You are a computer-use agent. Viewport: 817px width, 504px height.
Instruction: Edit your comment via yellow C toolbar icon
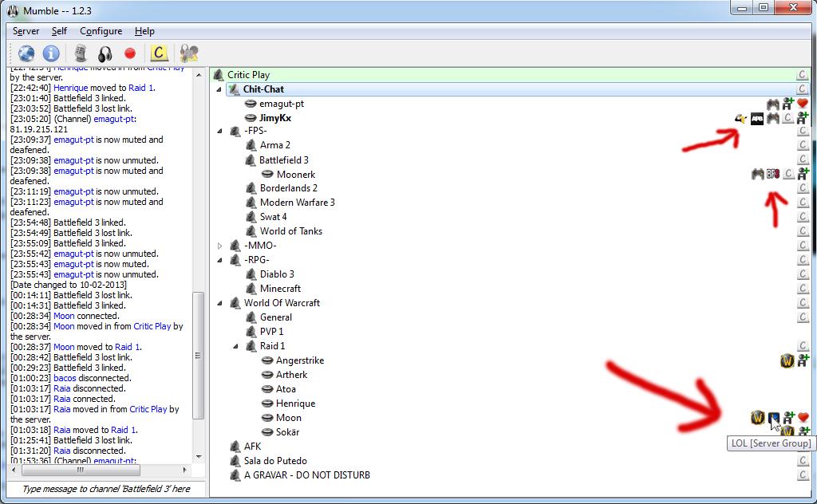click(158, 54)
